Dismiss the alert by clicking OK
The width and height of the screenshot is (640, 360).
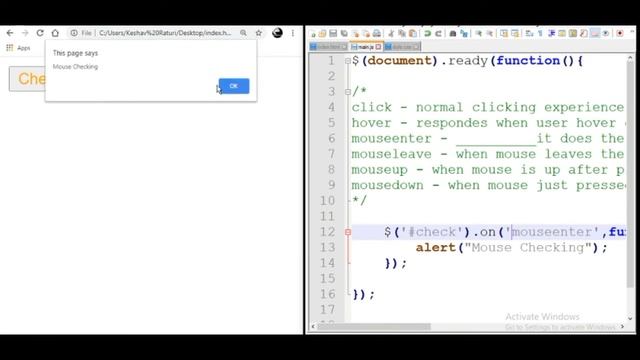234,86
